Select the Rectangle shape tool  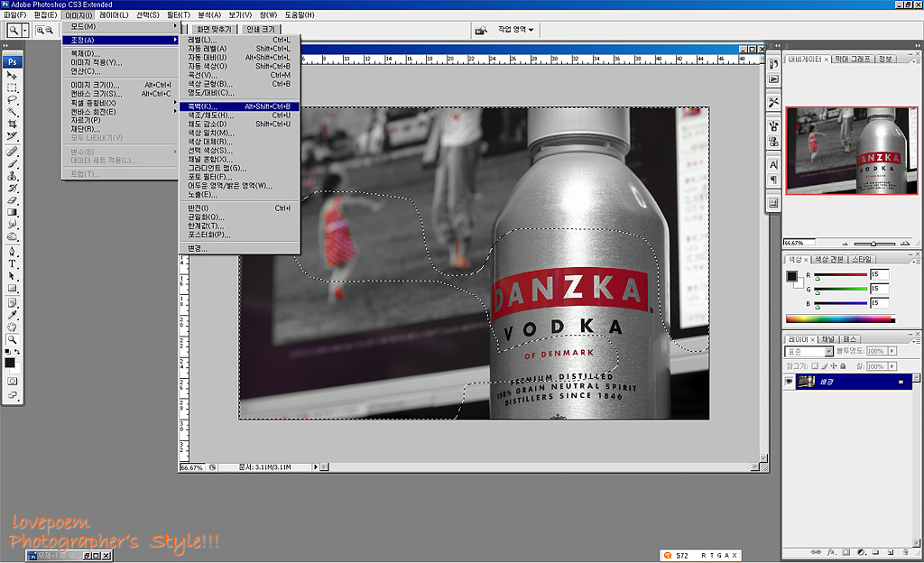[12, 288]
